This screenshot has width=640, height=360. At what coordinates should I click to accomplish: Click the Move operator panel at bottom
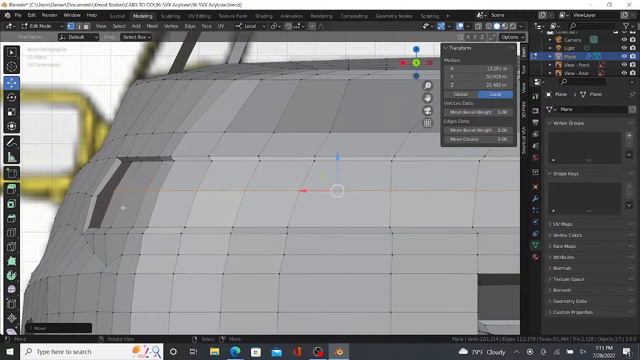pyautogui.click(x=59, y=328)
